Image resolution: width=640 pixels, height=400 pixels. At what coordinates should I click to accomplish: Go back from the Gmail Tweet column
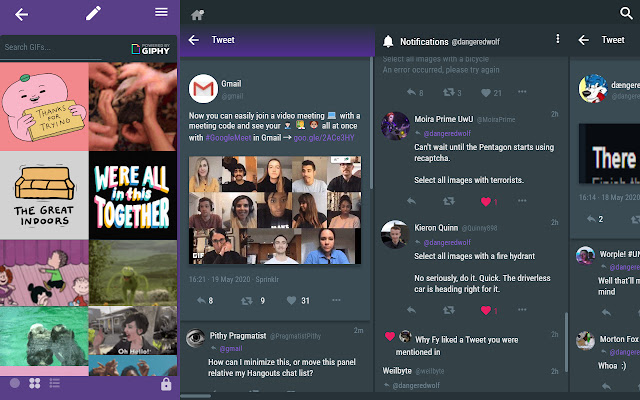[194, 40]
